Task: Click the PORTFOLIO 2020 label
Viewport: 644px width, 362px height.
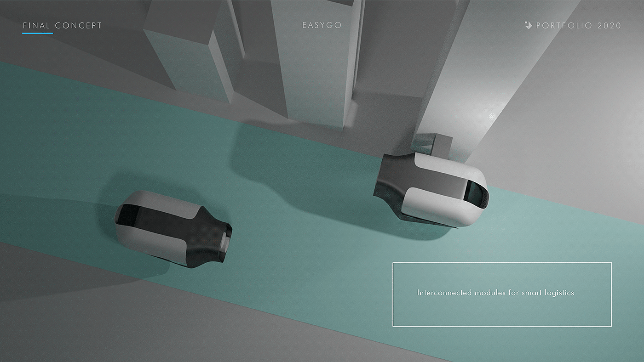Action: click(579, 26)
